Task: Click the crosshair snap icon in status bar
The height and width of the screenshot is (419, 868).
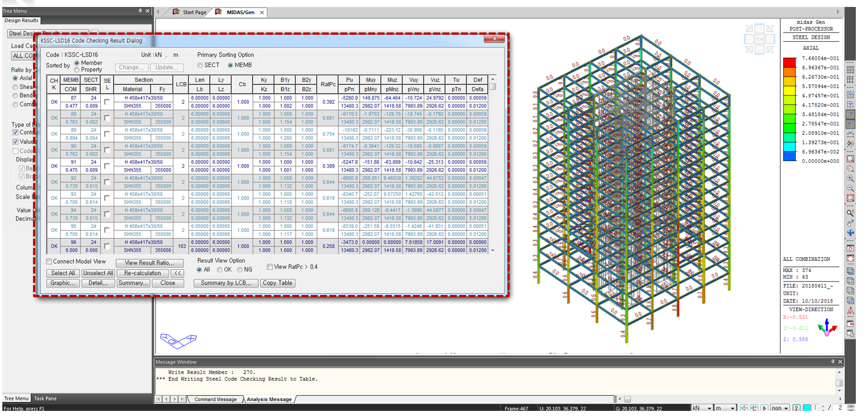Action: pos(744,408)
